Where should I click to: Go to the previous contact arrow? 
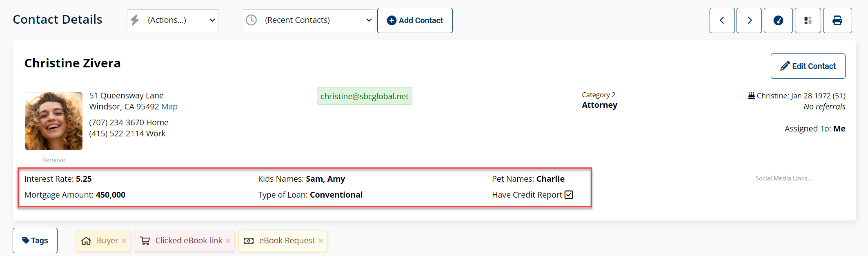[x=722, y=20]
